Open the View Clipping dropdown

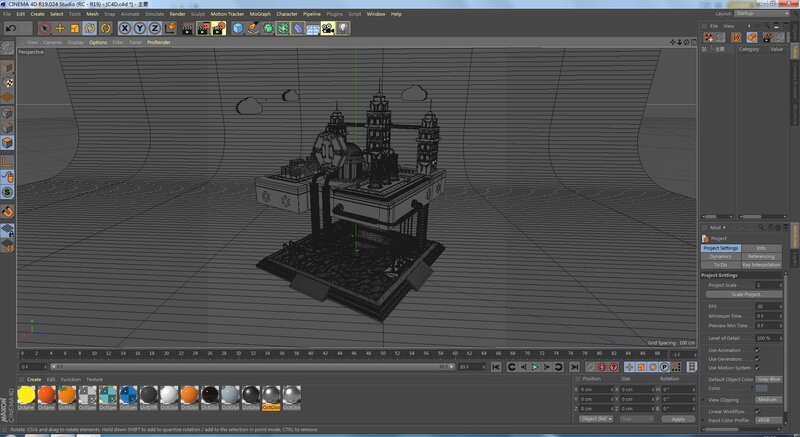pos(768,399)
